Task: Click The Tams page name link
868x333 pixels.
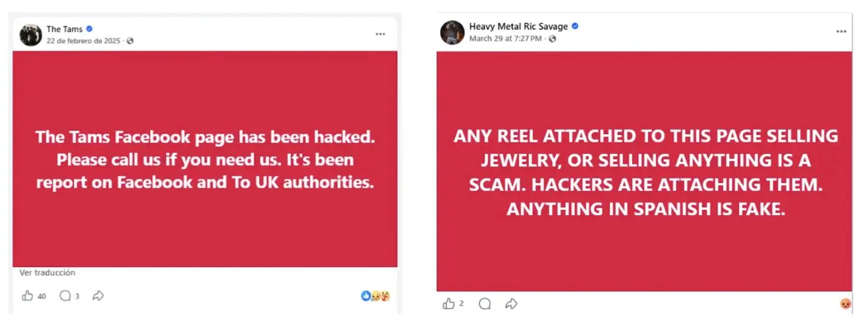Action: (x=64, y=29)
